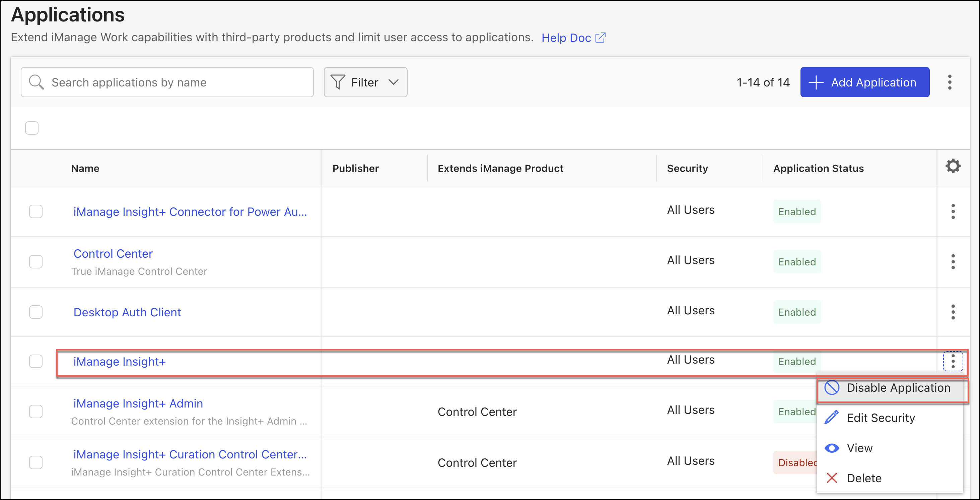This screenshot has width=980, height=500.
Task: Choose Disable Application from the menu
Action: pyautogui.click(x=890, y=388)
